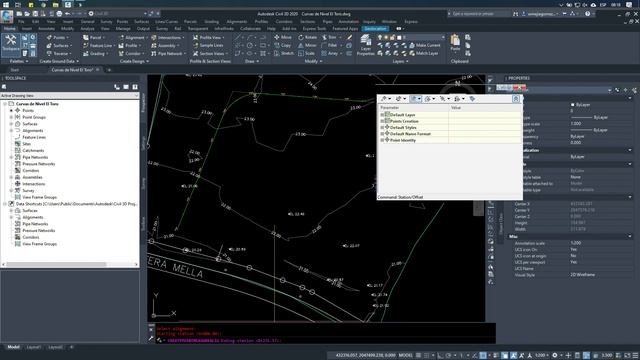Click the Fillet tool button
Screen dimensions: 640x360
[x=330, y=45]
